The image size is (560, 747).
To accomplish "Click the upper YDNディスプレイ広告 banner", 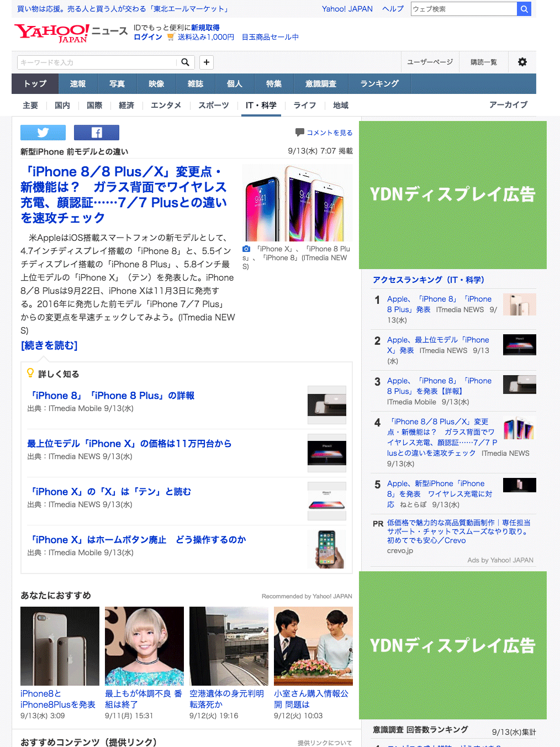I will (453, 195).
